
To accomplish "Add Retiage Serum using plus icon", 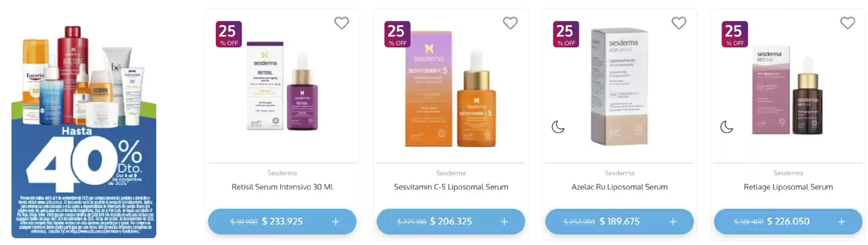I will (841, 222).
